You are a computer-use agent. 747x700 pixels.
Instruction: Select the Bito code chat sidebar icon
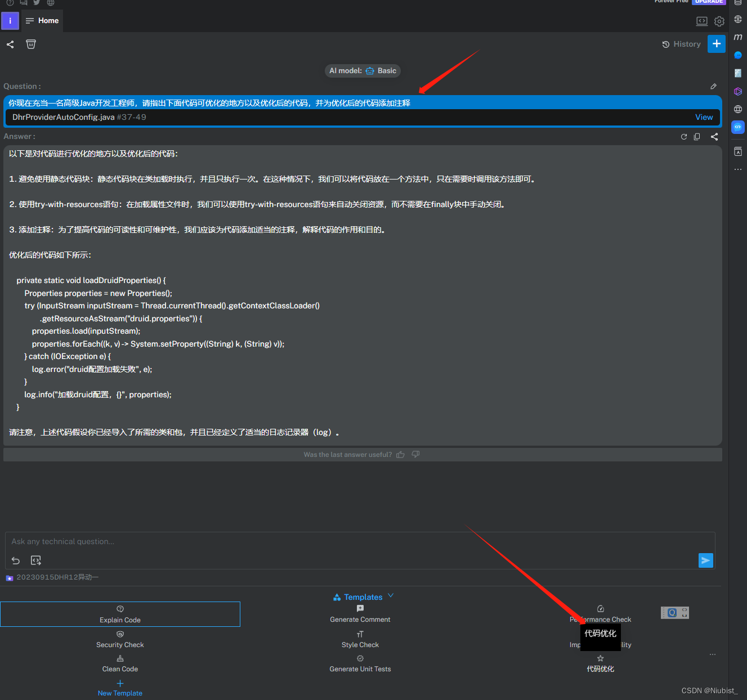[738, 127]
